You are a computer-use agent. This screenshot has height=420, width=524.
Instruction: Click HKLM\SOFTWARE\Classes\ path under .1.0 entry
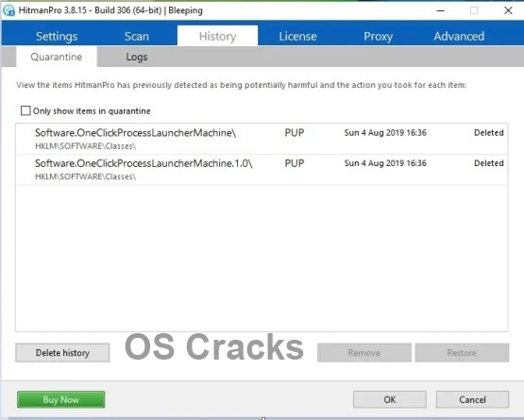tap(86, 176)
